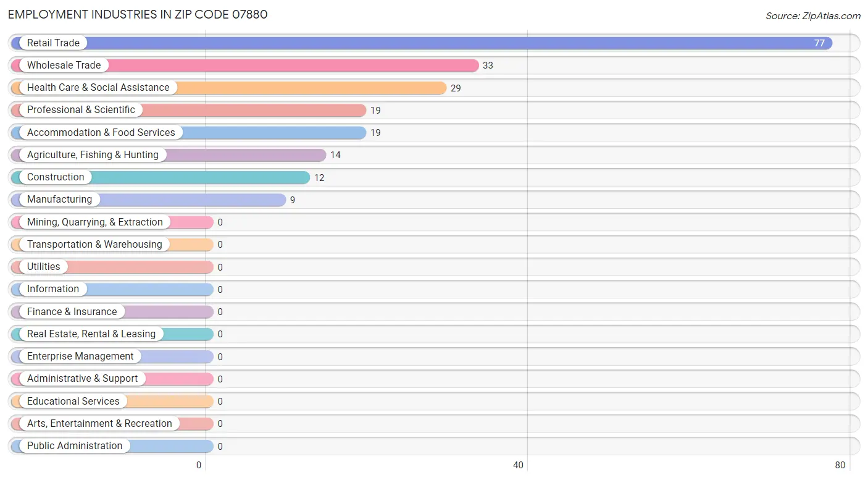Click the Educational Services label

(73, 401)
